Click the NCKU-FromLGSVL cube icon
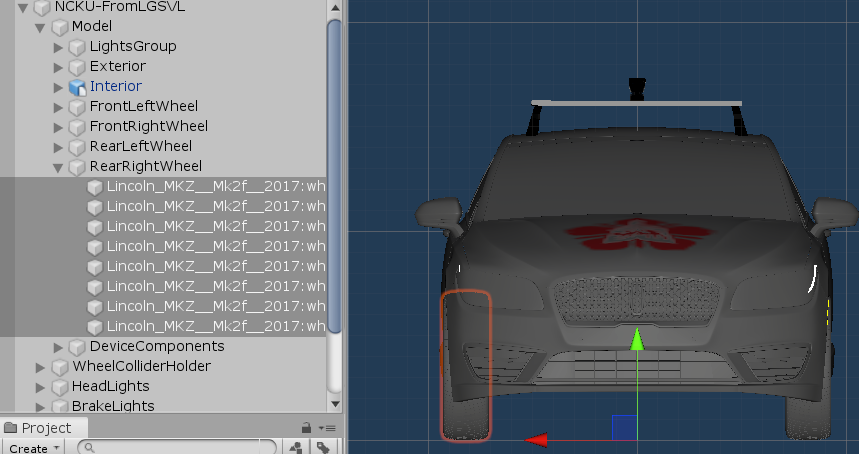859x454 pixels. point(42,7)
